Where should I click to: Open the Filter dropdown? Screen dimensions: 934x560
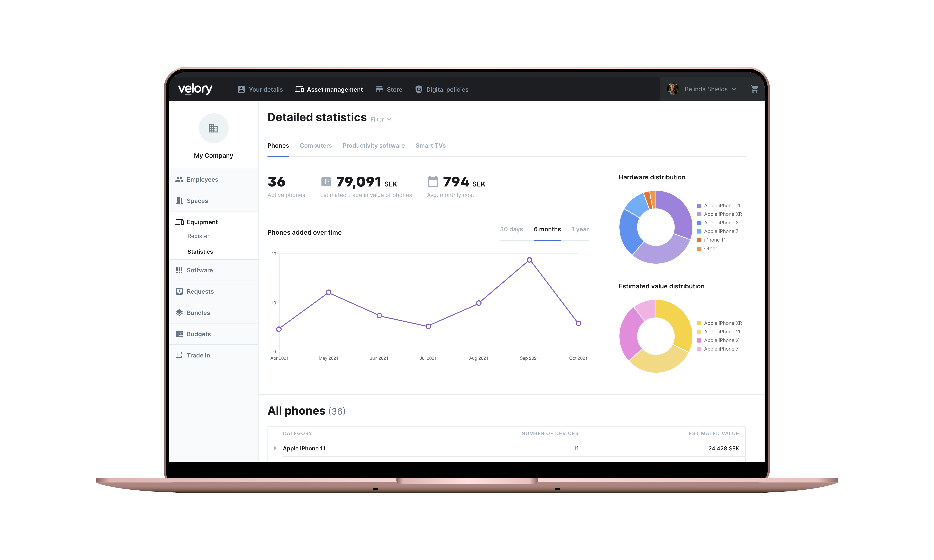381,120
